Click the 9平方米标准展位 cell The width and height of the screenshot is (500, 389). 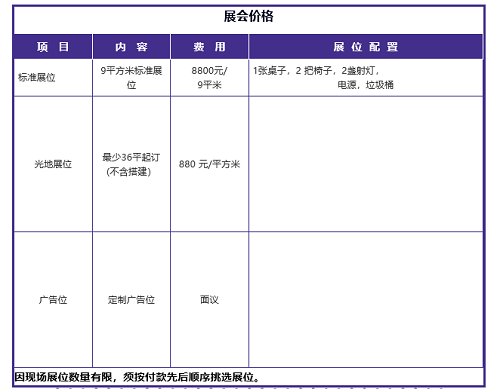pyautogui.click(x=131, y=78)
